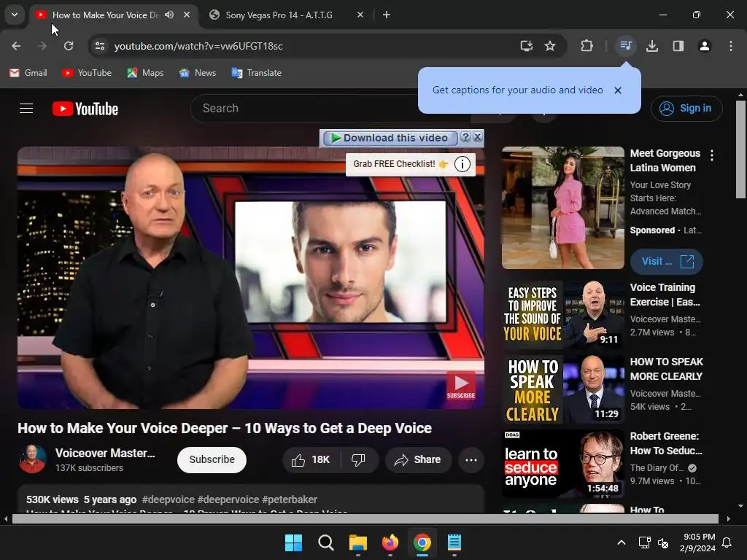Show hidden system tray icons

pos(622,542)
